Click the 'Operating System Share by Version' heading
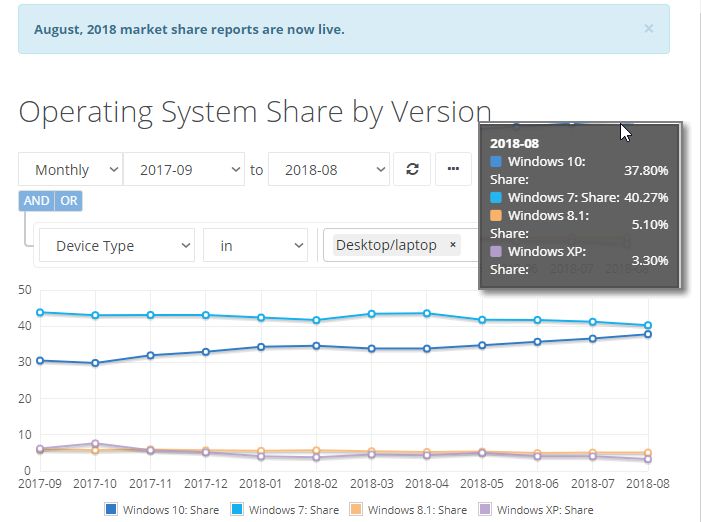The image size is (701, 522). coord(255,112)
